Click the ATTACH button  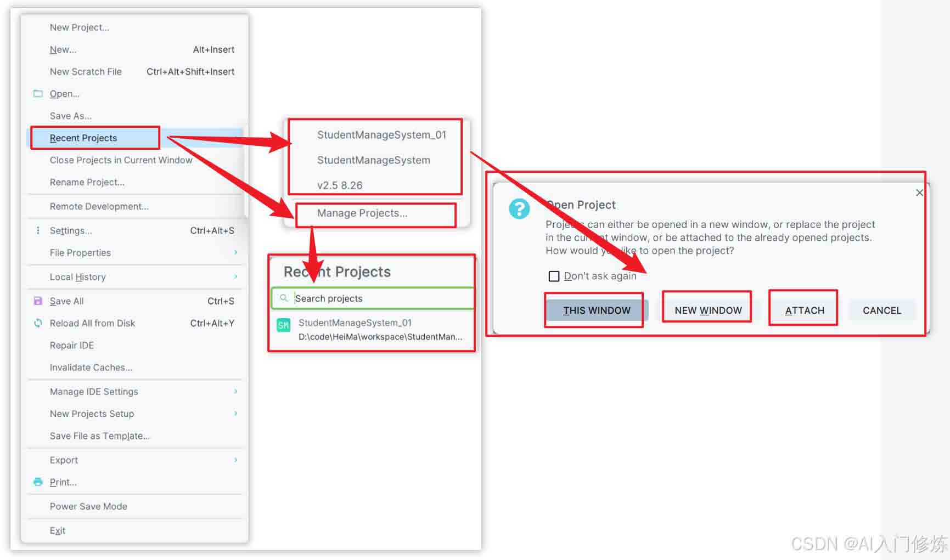pos(805,310)
